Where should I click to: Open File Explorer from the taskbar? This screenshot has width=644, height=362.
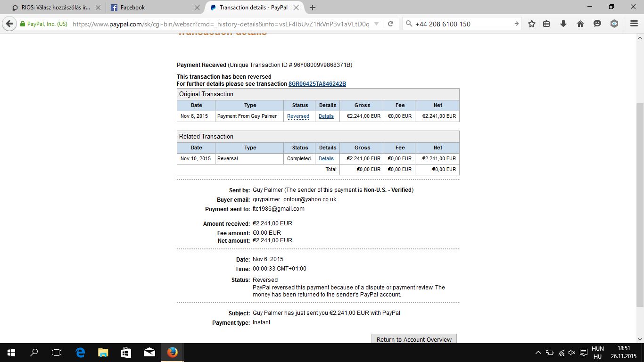click(x=103, y=353)
